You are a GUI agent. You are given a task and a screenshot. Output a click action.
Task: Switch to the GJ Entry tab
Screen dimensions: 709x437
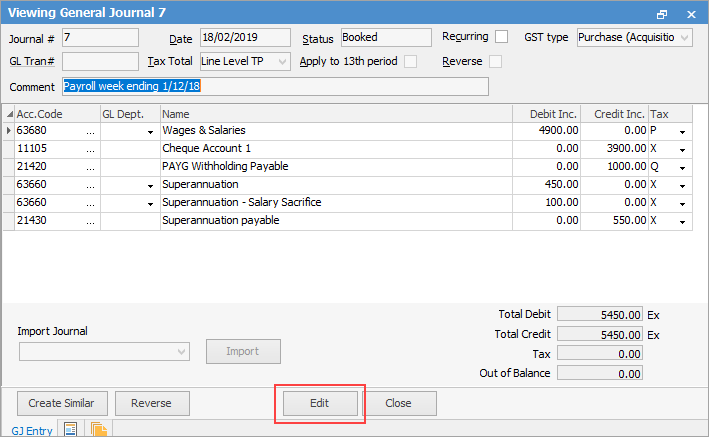click(x=32, y=431)
